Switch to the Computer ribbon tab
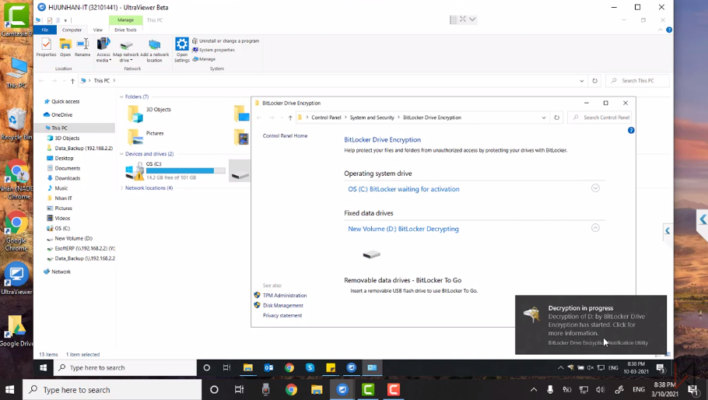Image resolution: width=708 pixels, height=400 pixels. point(72,30)
